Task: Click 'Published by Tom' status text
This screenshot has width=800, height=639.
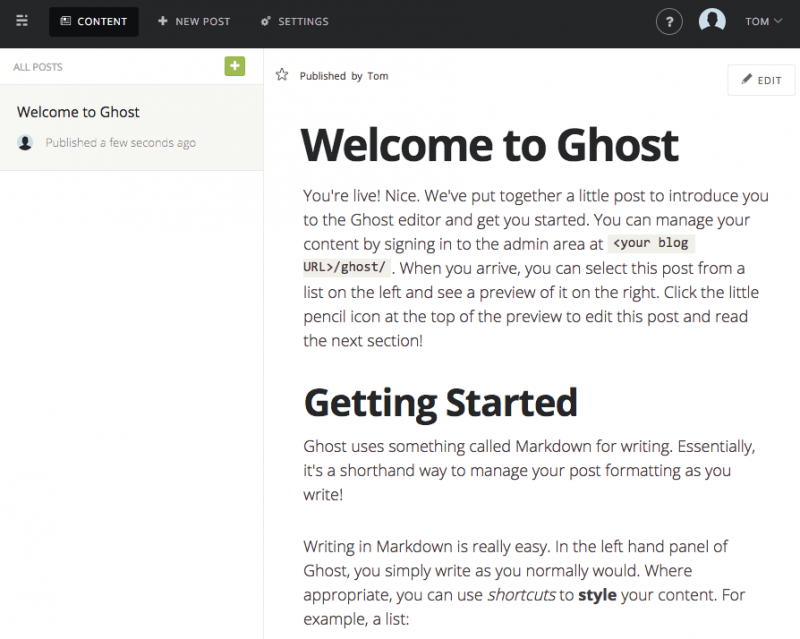Action: pos(343,76)
